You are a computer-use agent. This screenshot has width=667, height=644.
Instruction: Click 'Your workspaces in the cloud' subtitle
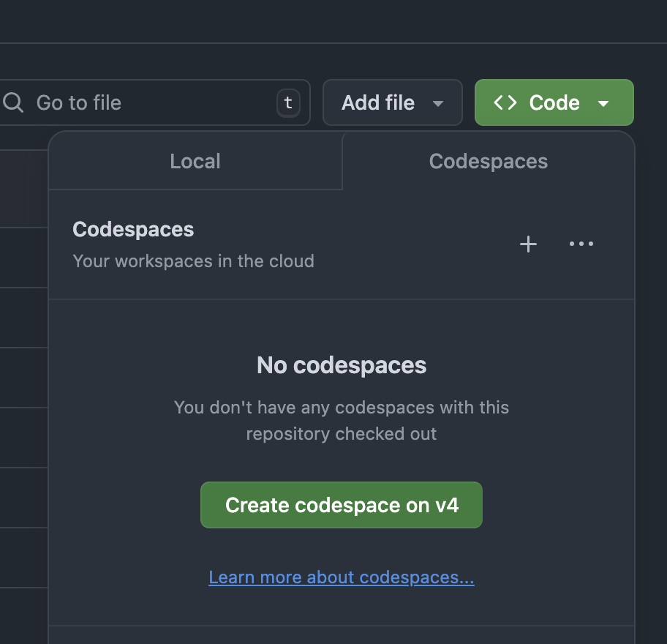click(x=193, y=261)
